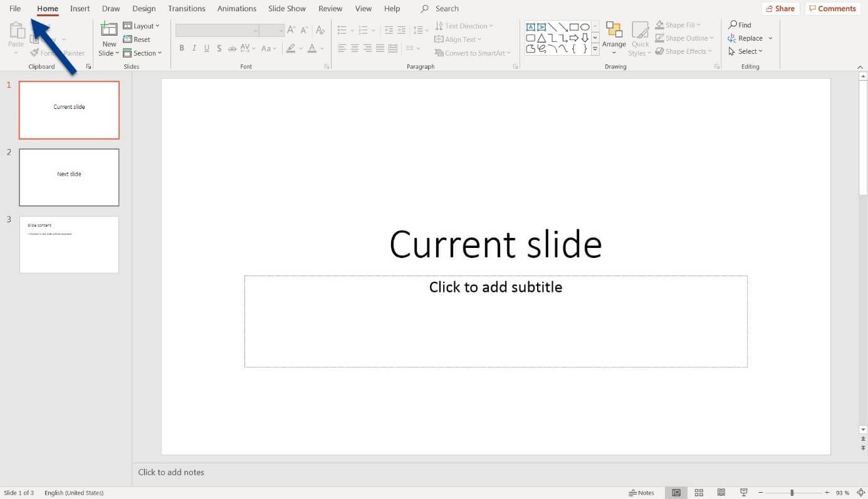Expand the Layout dropdown
The image size is (868, 499).
point(142,26)
